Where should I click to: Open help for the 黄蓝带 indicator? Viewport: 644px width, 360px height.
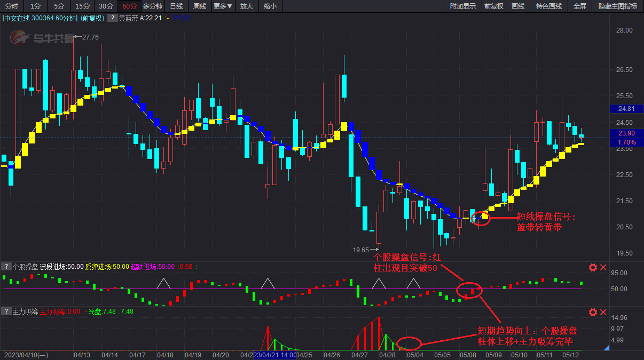[113, 18]
